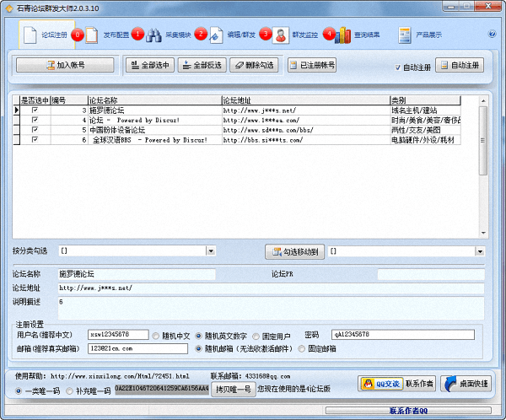Viewport: 506px width, 420px height.
Task: Click 全部选中 to select all forums
Action: [x=149, y=65]
